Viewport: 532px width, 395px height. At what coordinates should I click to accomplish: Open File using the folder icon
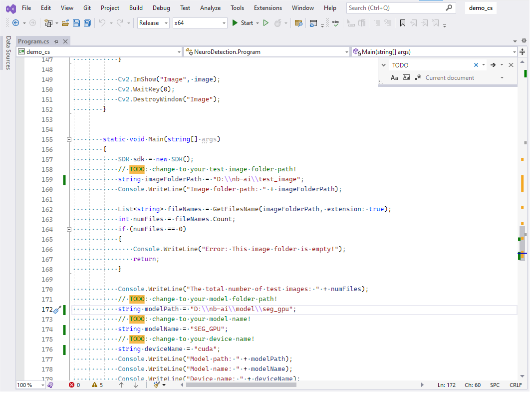65,23
